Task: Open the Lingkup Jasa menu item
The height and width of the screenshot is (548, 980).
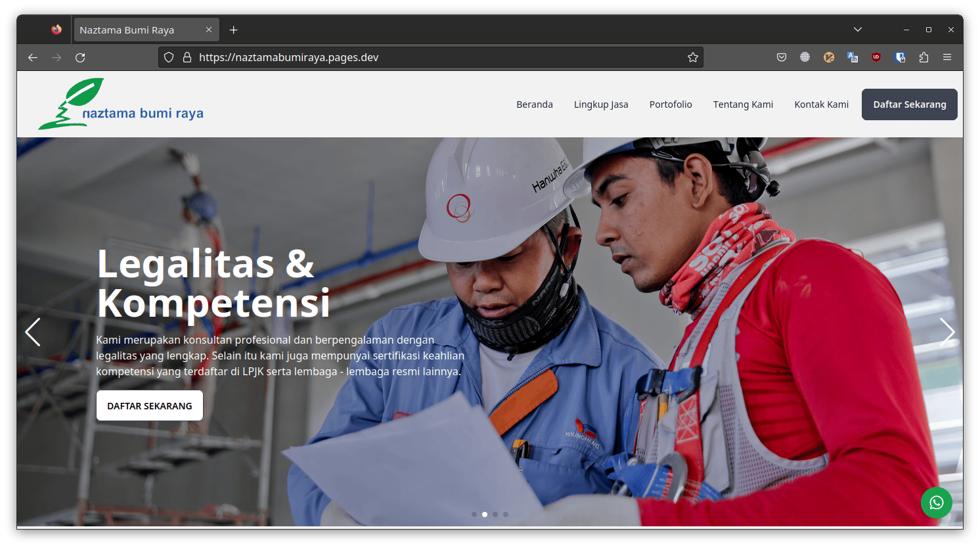Action: pos(601,104)
